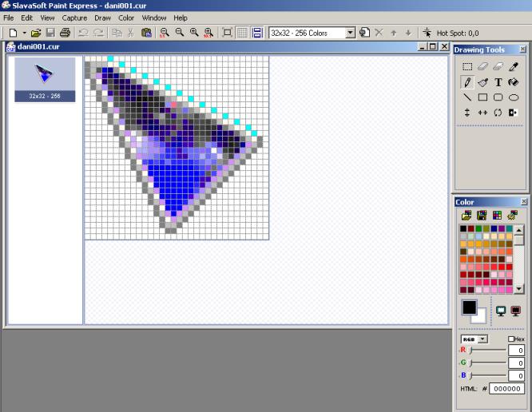Click the Flip Vertical tool
The image size is (532, 412).
[467, 113]
